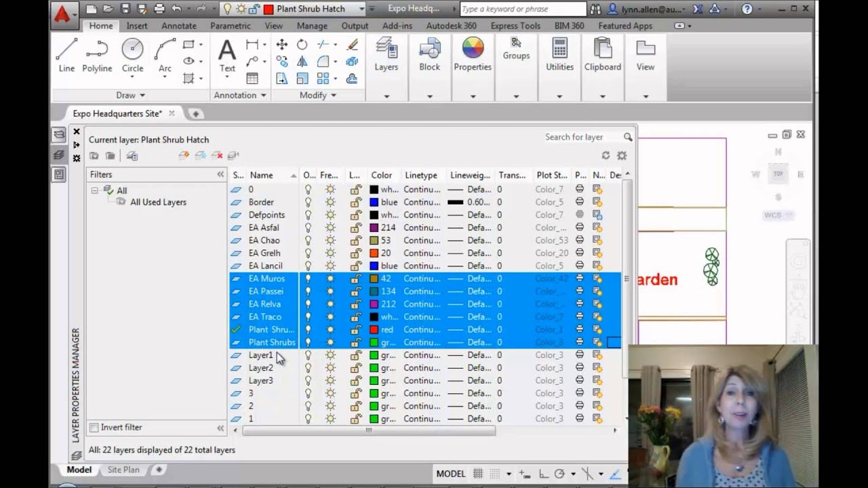Enable the Invert filter checkbox
Image resolution: width=868 pixels, height=488 pixels.
coord(94,428)
